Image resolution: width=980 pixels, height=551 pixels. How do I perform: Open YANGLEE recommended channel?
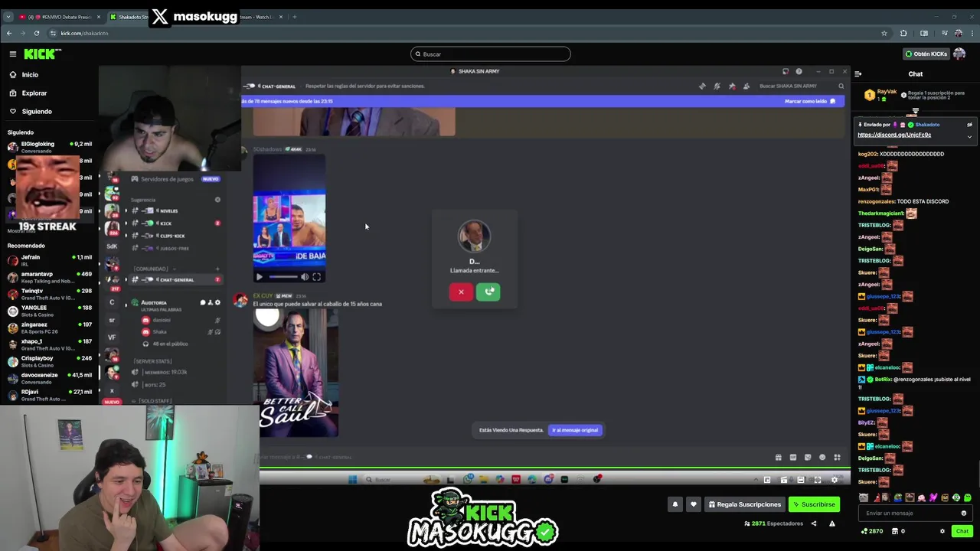coord(50,311)
